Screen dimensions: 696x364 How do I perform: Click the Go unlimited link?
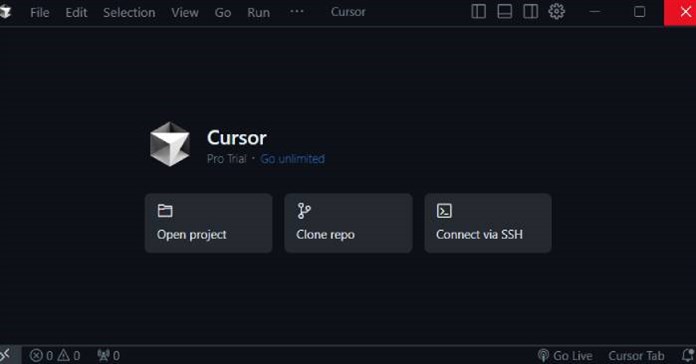292,159
